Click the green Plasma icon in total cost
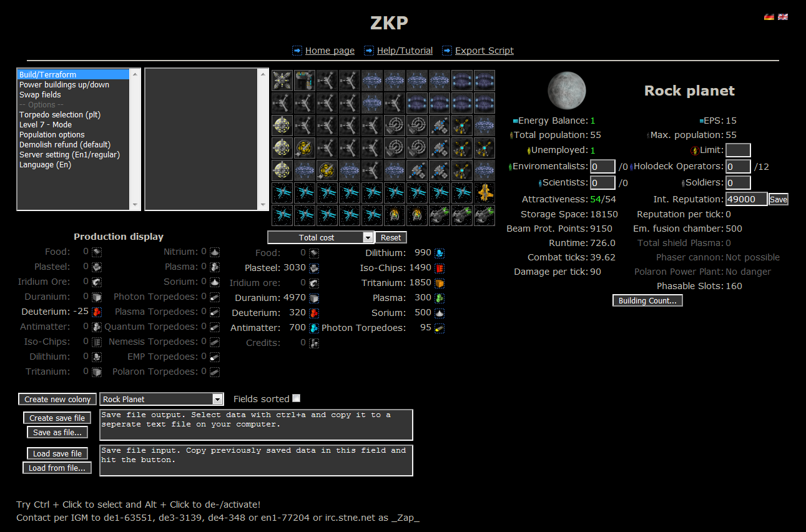806x532 pixels. click(x=440, y=298)
